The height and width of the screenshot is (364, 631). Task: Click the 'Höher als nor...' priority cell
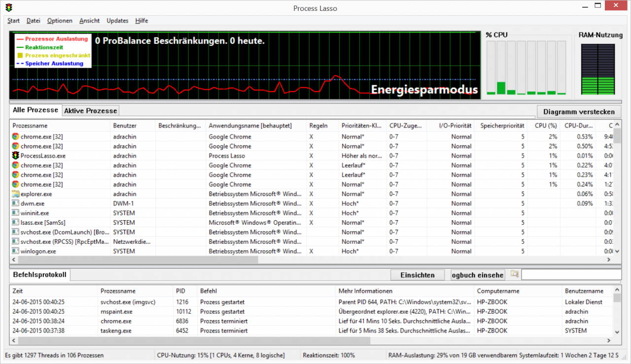[x=362, y=156]
